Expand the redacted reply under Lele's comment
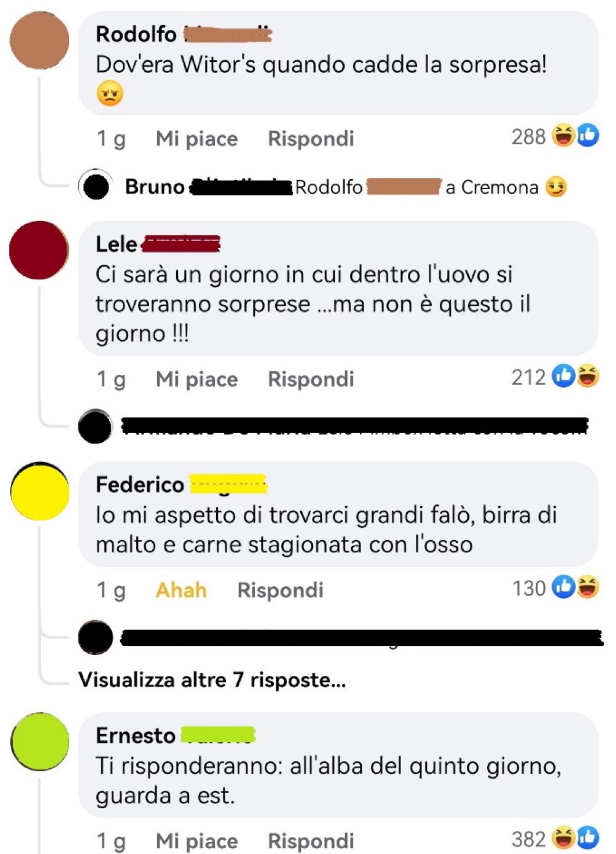This screenshot has width=616, height=854. tap(333, 426)
